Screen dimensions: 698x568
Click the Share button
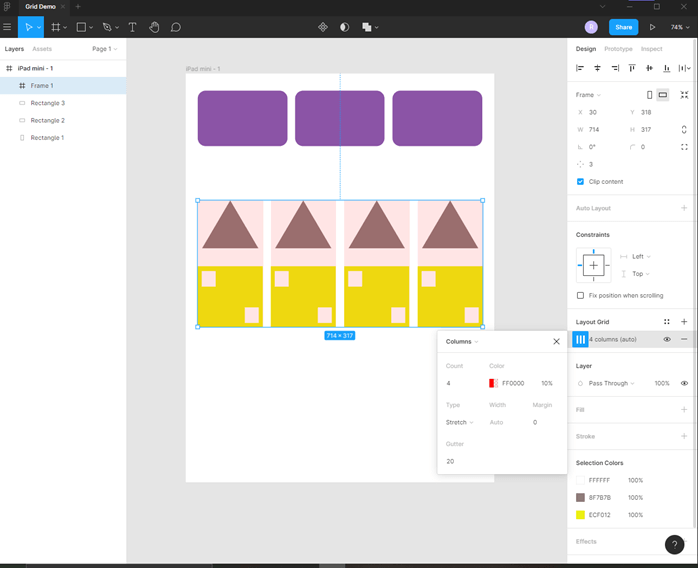tap(623, 27)
